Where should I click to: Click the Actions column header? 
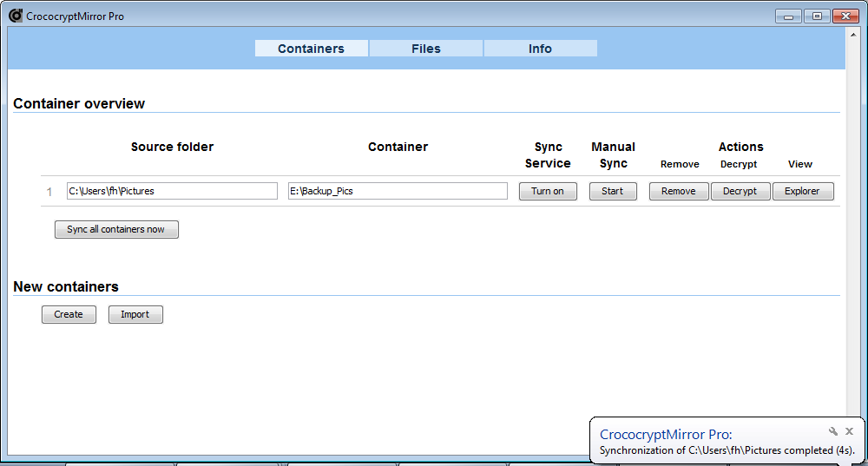(x=740, y=147)
